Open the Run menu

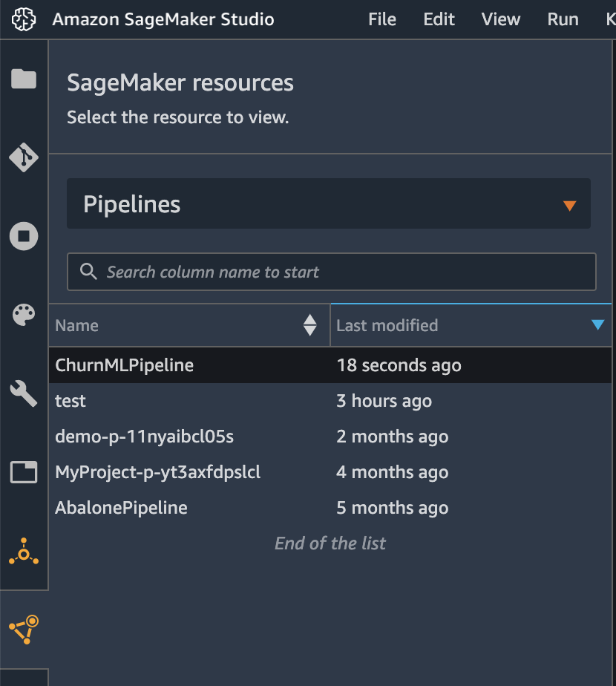pyautogui.click(x=563, y=19)
